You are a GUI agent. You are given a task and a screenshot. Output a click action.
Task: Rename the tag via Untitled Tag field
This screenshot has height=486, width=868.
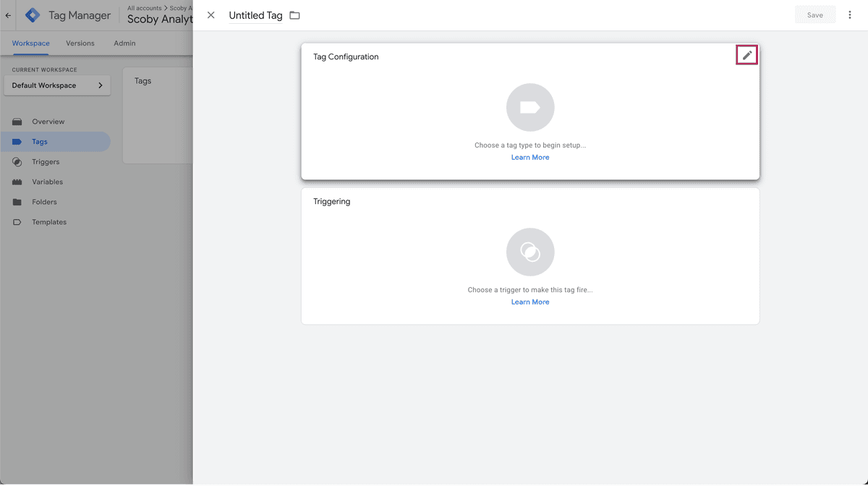[x=255, y=15]
